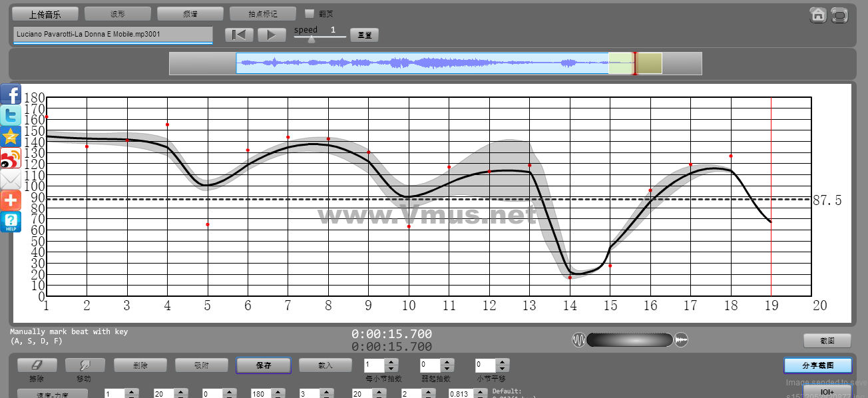The image size is (868, 398).
Task: Open the blue Help question-mark icon
Action: pyautogui.click(x=11, y=222)
